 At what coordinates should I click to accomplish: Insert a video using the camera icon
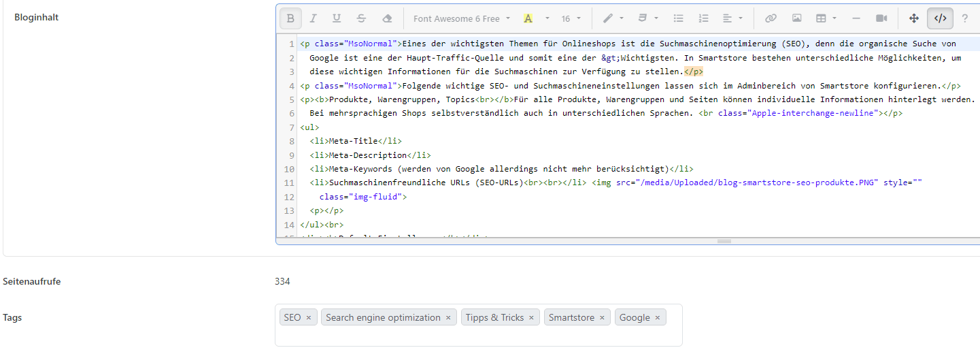tap(882, 18)
